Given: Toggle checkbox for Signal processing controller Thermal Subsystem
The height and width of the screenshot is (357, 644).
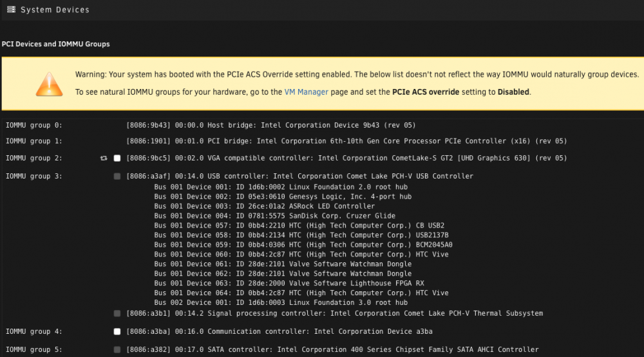Looking at the screenshot, I should point(117,313).
